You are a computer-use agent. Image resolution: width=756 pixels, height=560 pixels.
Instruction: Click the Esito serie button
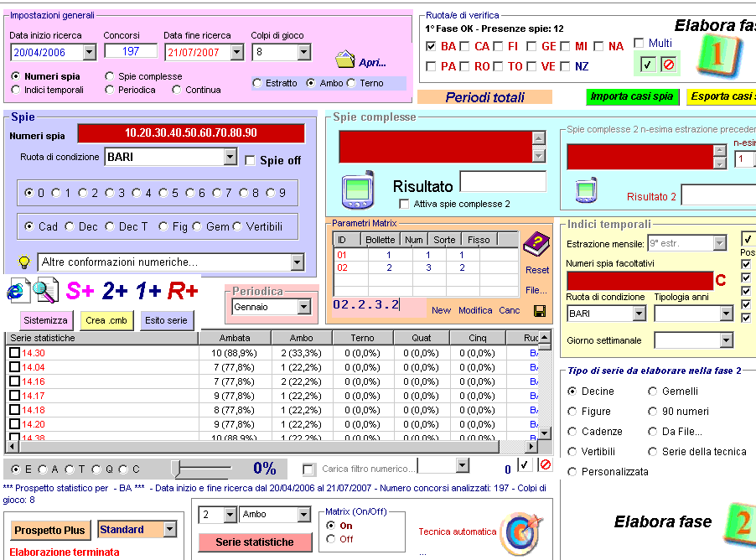click(x=166, y=320)
